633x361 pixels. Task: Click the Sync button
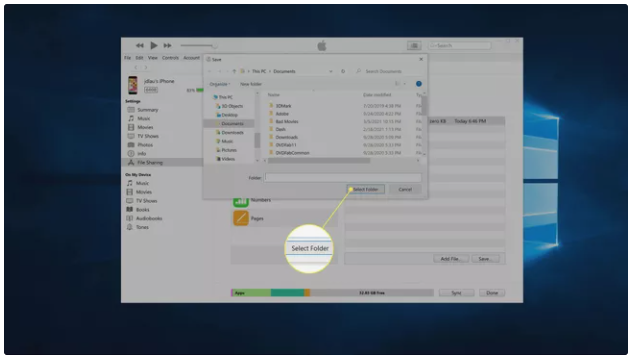[x=457, y=293]
